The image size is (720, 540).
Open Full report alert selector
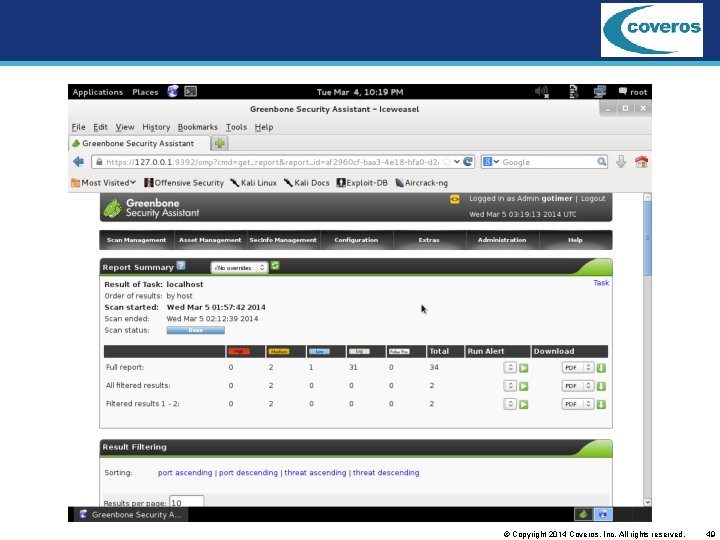(510, 368)
